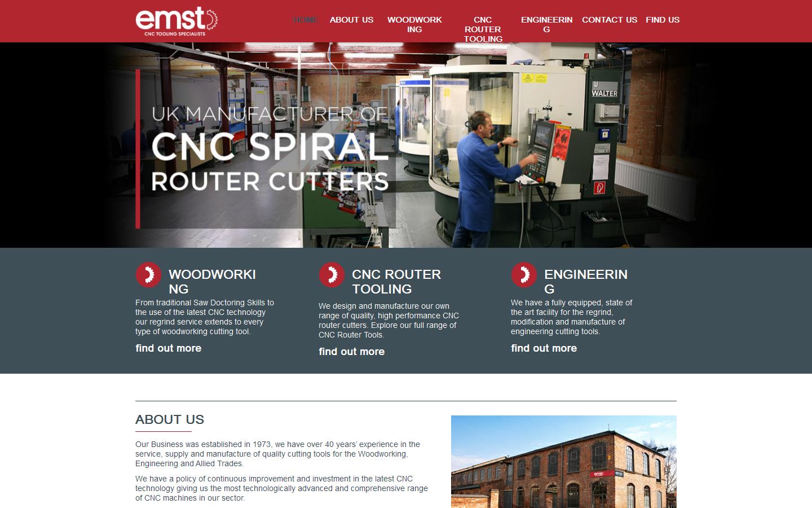The width and height of the screenshot is (812, 508).
Task: Select CNC Router Tooling in the top navigation
Action: 483,29
